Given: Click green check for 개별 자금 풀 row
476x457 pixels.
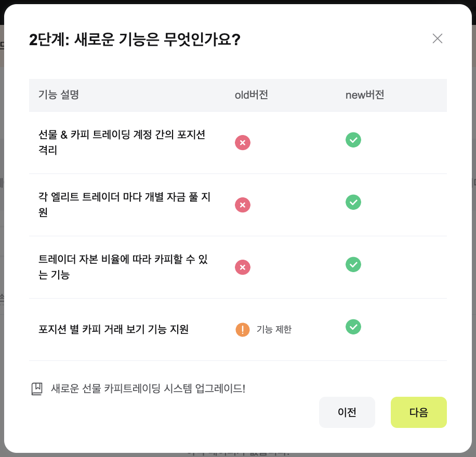Looking at the screenshot, I should (353, 202).
